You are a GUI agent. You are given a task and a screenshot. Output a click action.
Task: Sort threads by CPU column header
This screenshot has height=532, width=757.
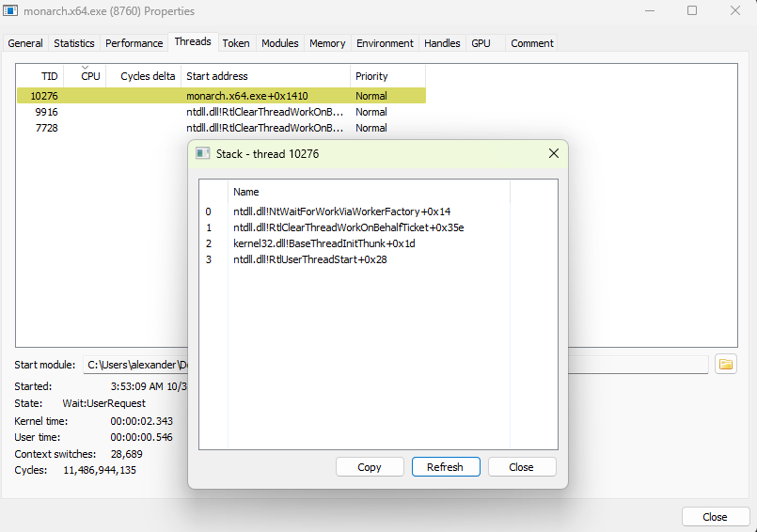coord(90,76)
